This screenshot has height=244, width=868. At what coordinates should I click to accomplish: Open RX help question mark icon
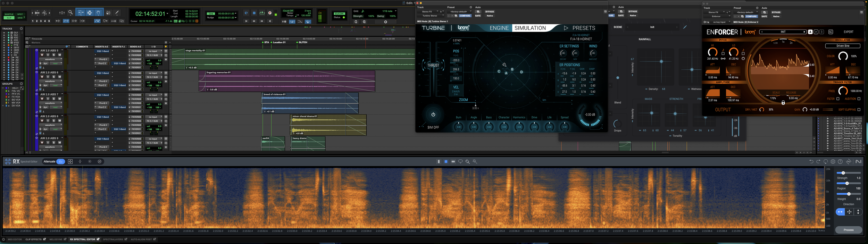coord(840,161)
